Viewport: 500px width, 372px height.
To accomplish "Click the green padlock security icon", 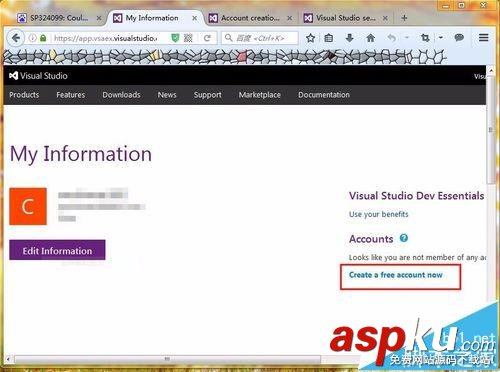I will (43, 38).
